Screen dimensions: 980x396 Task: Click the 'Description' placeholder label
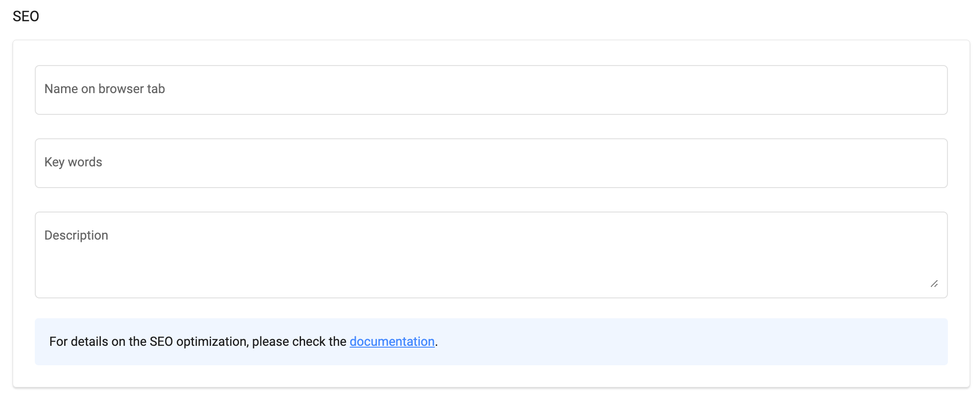[x=76, y=236]
